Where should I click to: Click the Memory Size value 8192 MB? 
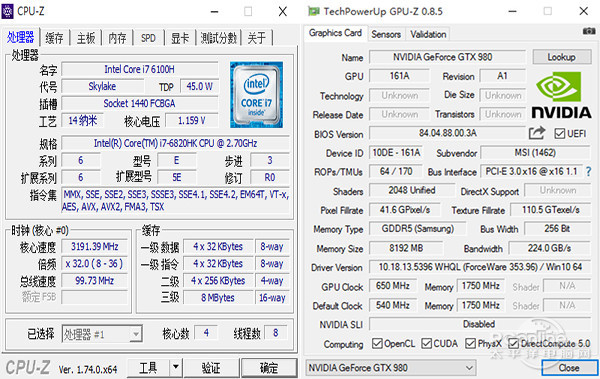(x=406, y=248)
